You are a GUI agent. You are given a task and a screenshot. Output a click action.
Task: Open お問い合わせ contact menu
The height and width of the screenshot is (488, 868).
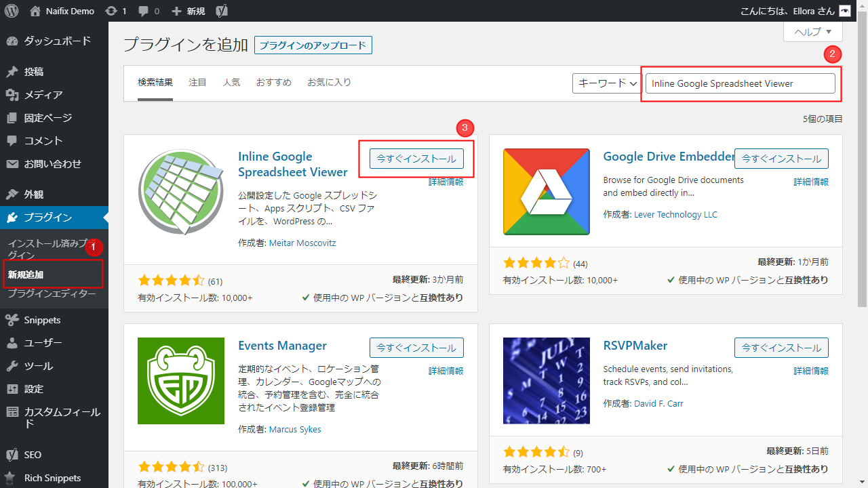pos(54,164)
